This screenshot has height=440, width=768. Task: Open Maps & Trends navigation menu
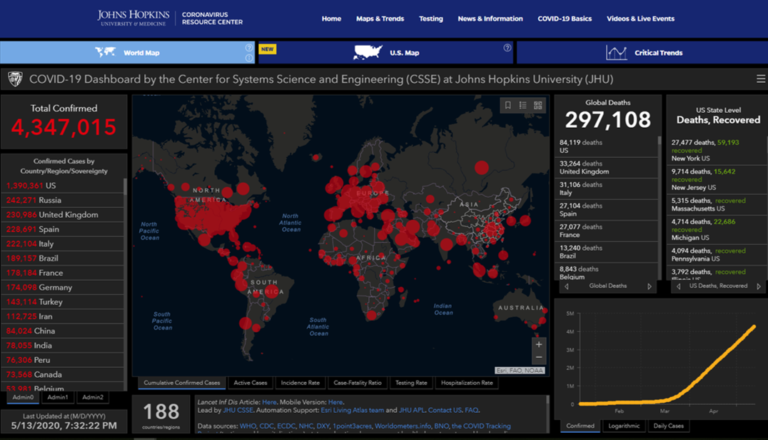click(380, 19)
